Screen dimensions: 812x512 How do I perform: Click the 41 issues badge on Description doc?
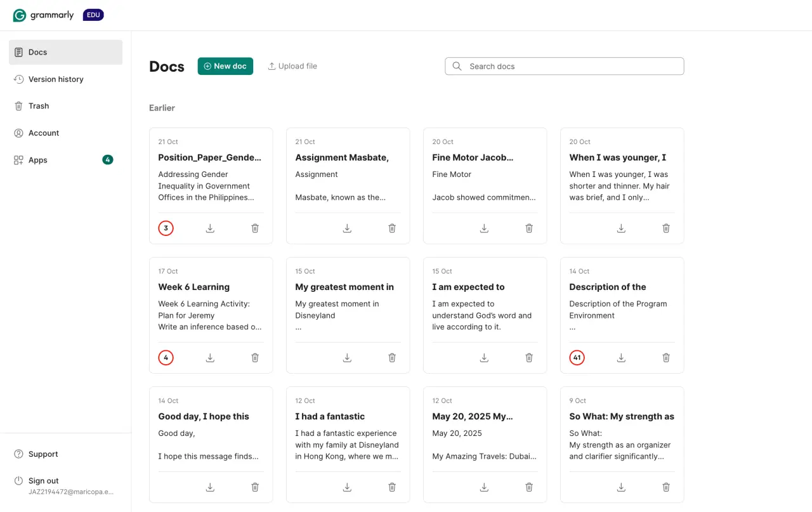click(x=577, y=358)
